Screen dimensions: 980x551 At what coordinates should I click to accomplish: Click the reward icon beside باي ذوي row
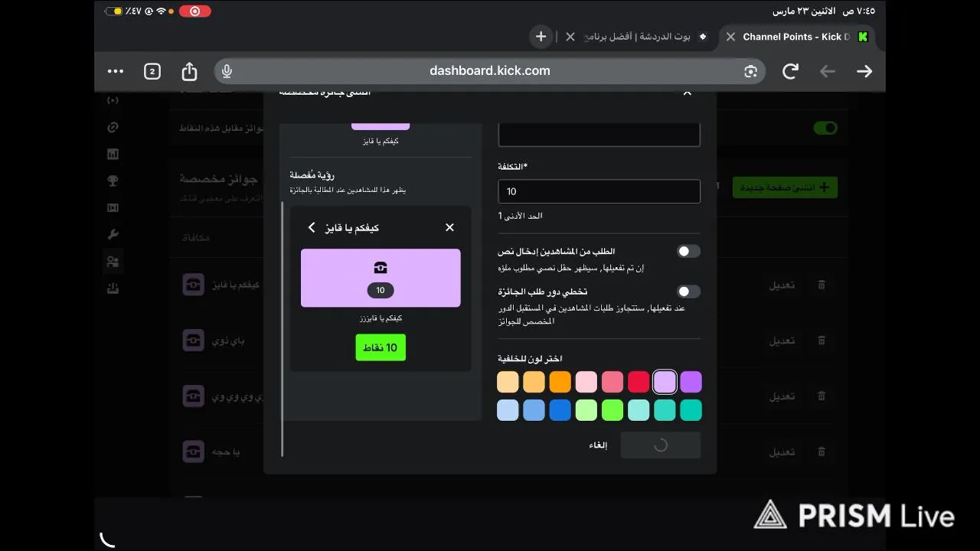193,341
